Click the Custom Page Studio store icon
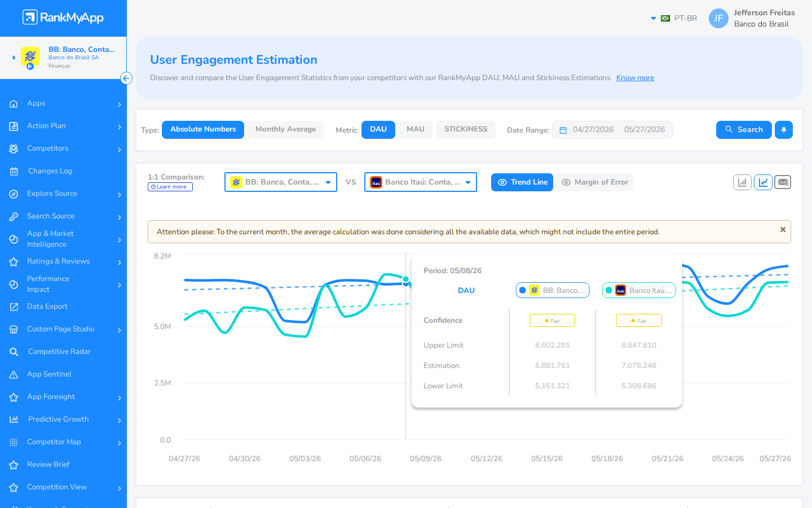Viewport: 812px width, 508px height. click(x=14, y=330)
